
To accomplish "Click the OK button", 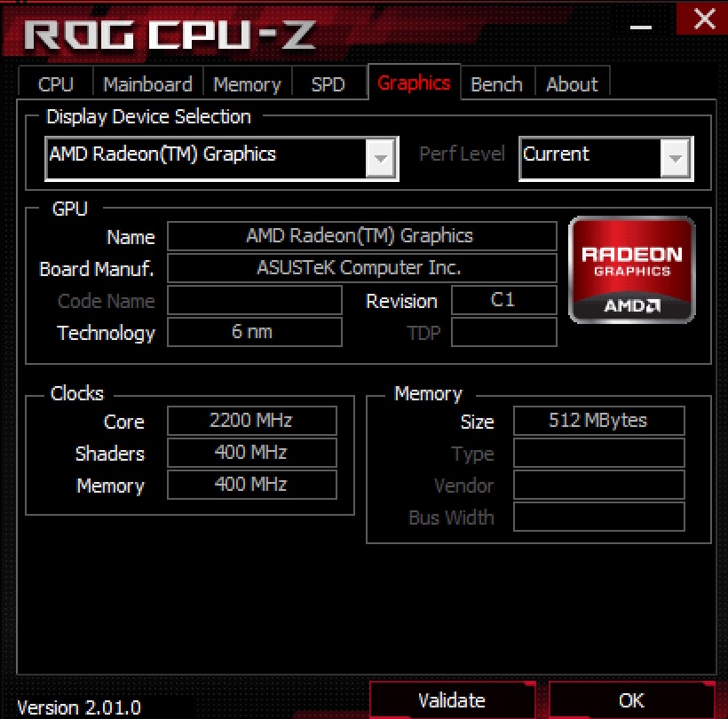I will point(631,700).
